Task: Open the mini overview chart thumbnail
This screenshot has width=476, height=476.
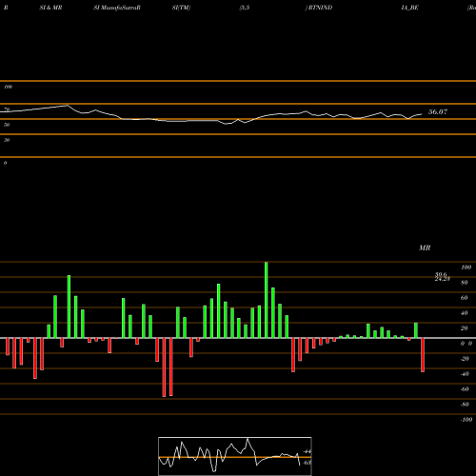Action: click(235, 456)
